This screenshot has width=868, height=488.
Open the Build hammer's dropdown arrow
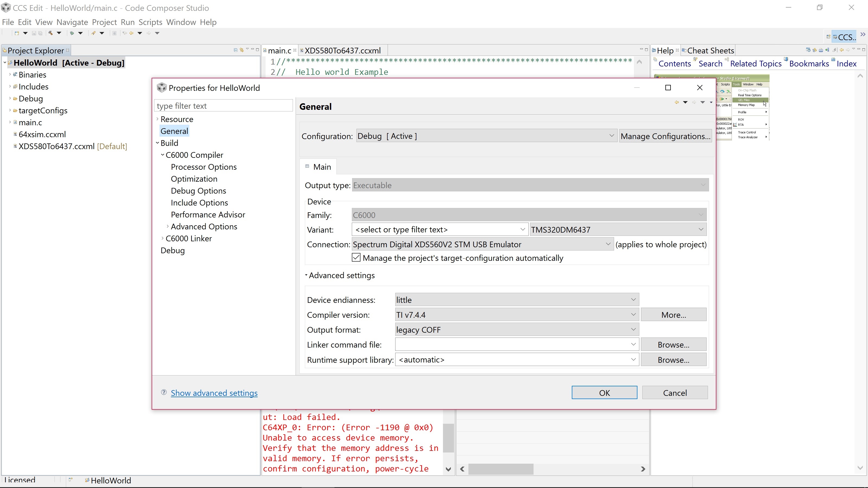point(59,33)
